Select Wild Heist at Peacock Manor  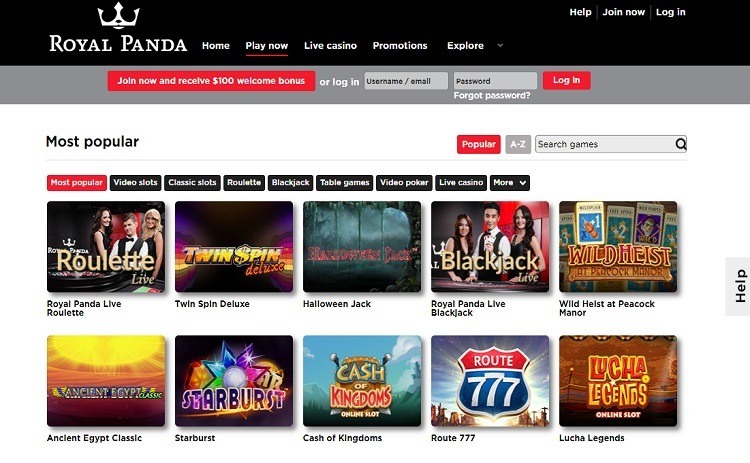[618, 247]
